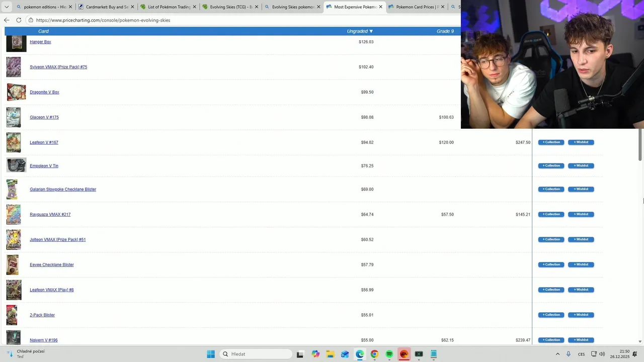Click the Card column header
The image size is (644, 362).
tap(43, 31)
